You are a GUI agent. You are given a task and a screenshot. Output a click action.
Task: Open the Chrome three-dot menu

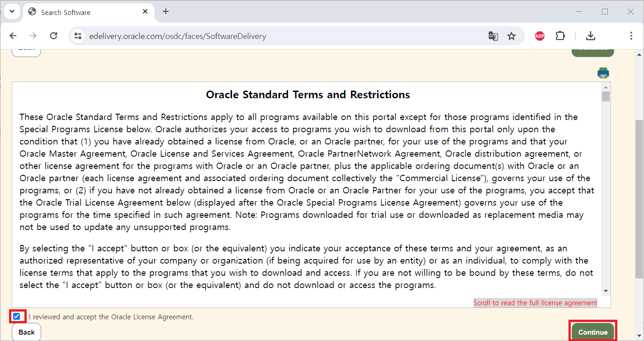(x=631, y=36)
